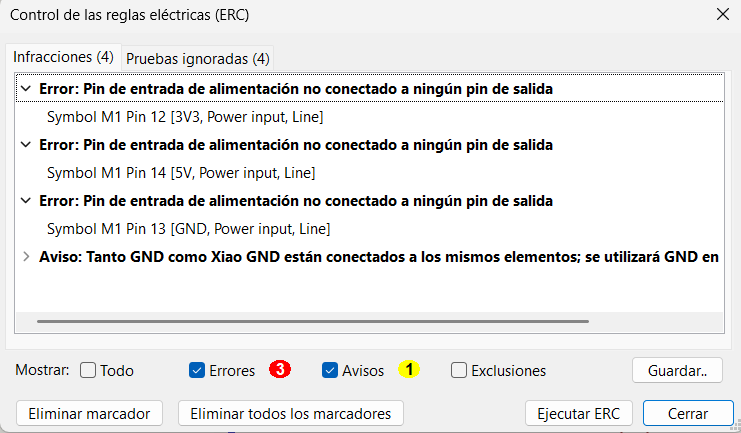Click Eliminar todos los marcadores
The height and width of the screenshot is (433, 741).
pos(290,413)
